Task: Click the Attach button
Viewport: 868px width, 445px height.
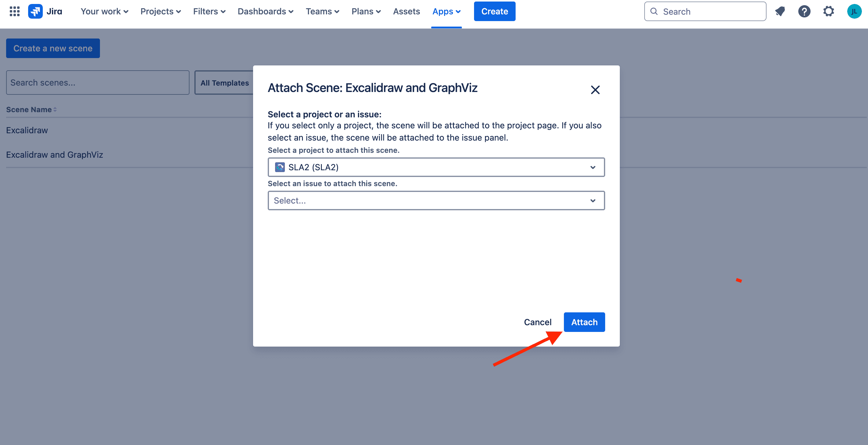Action: click(584, 322)
